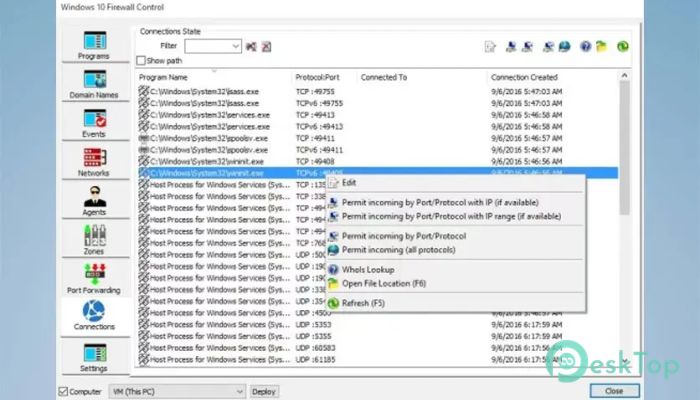
Task: Select the Host Process row with UDP :61185
Action: (x=377, y=359)
